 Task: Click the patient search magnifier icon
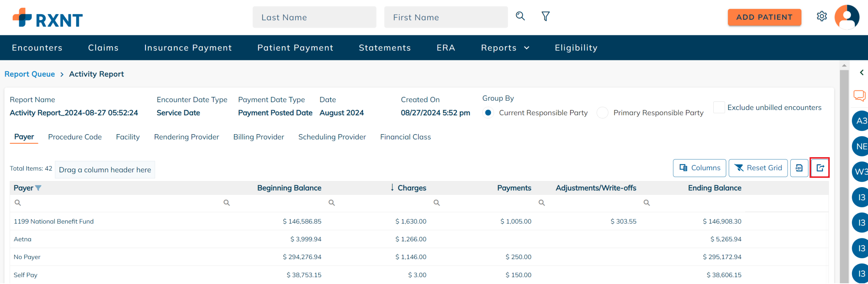tap(520, 16)
